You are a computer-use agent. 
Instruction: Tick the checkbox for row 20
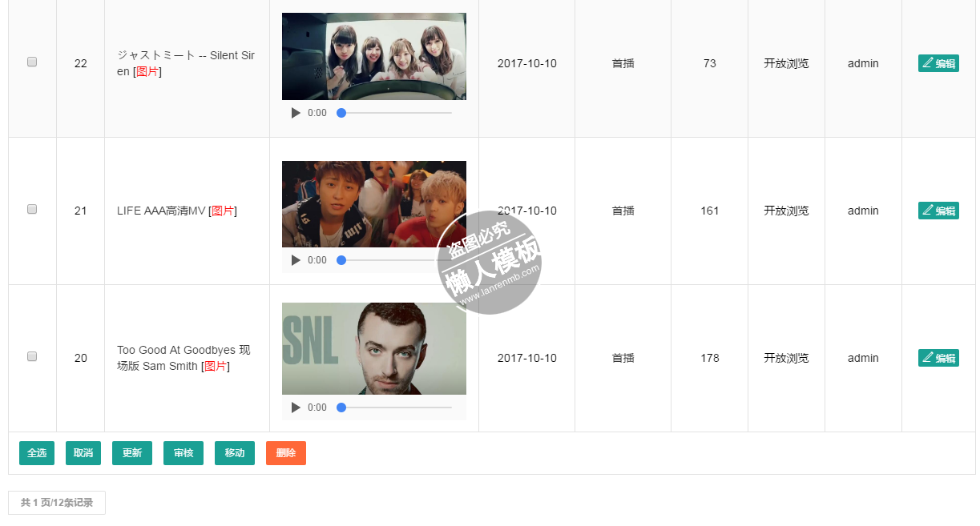pos(32,356)
